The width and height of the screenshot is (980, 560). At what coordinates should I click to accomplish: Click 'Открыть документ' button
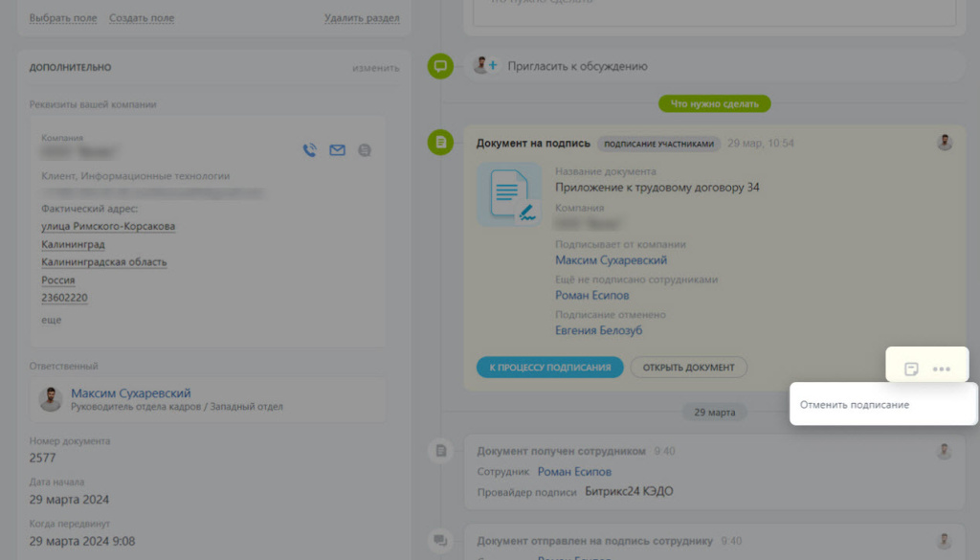pos(689,368)
